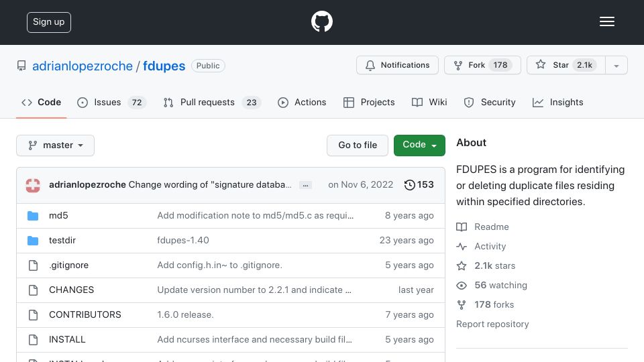
Task: Click the Readme link in About
Action: (491, 227)
